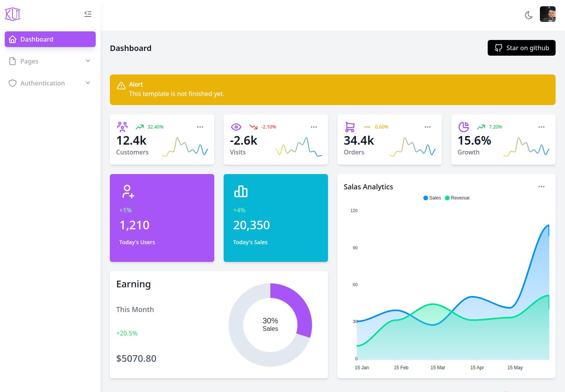Click the +20.5% earning change
This screenshot has width=565, height=392.
click(127, 333)
